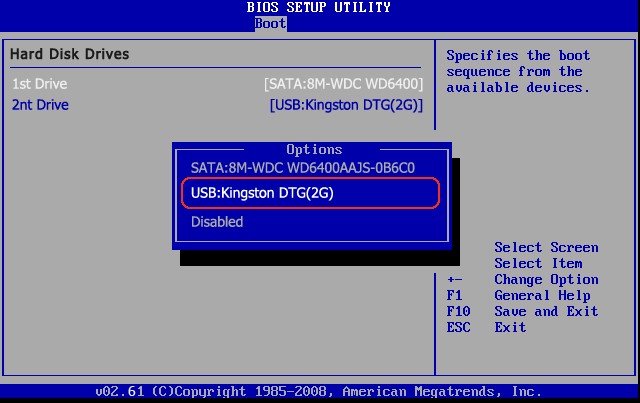The width and height of the screenshot is (640, 403).
Task: Click the Change Option help entry
Action: click(x=523, y=280)
